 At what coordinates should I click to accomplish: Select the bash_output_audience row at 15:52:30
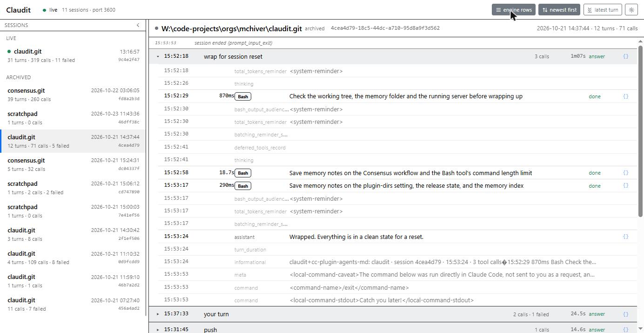tap(397, 109)
